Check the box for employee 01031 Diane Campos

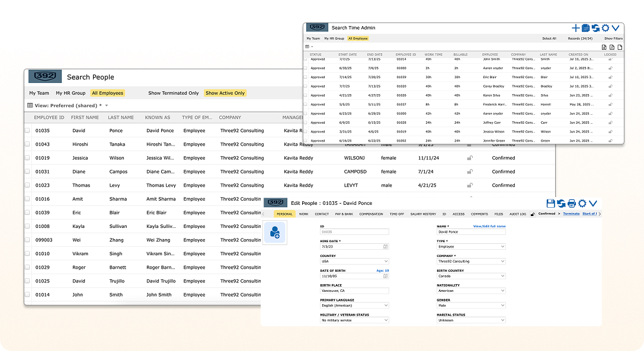[27, 172]
